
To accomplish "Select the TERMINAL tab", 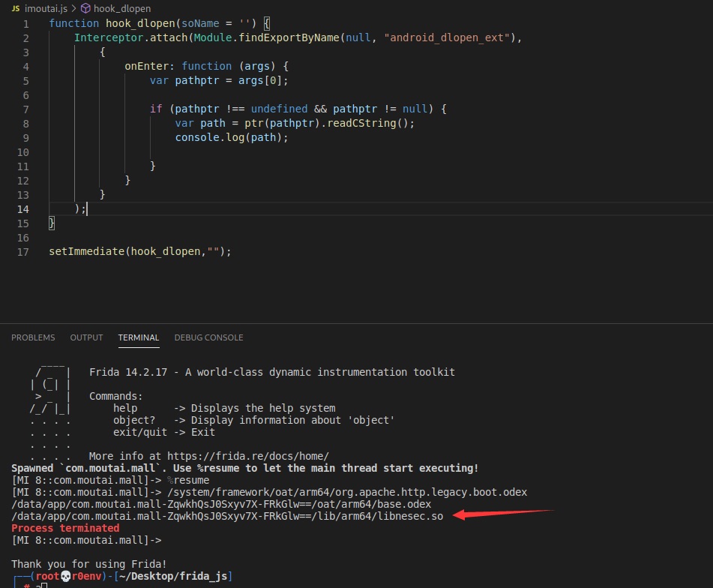I will tap(139, 337).
